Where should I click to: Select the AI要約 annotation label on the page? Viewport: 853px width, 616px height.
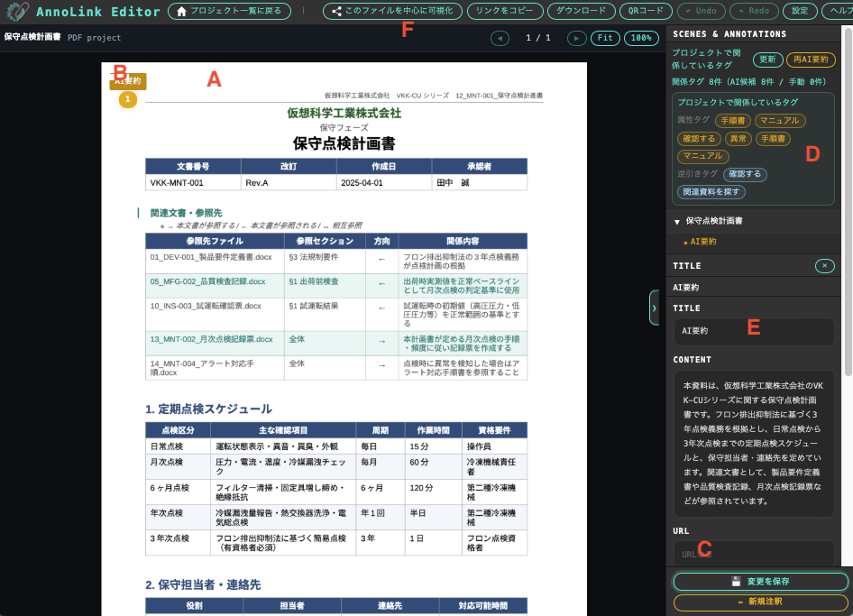point(128,81)
